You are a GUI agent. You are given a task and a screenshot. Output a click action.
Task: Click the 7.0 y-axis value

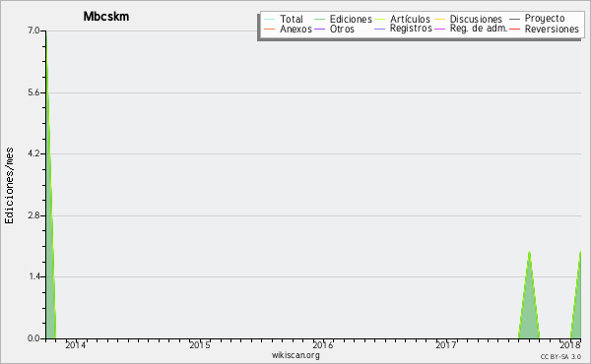pos(33,30)
